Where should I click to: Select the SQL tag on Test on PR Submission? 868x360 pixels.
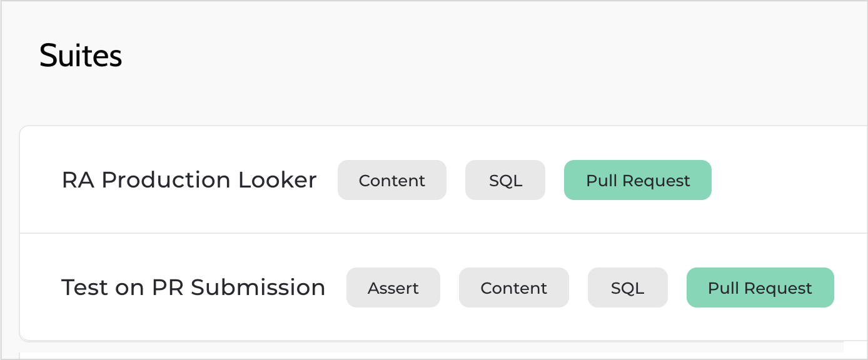(628, 288)
